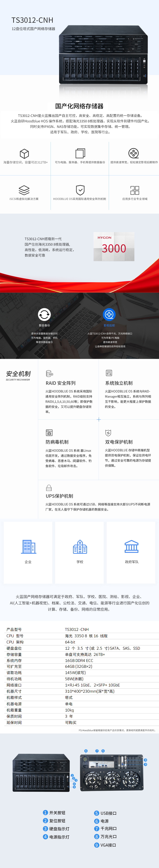Click the 学校 school building icon

(x=80, y=547)
